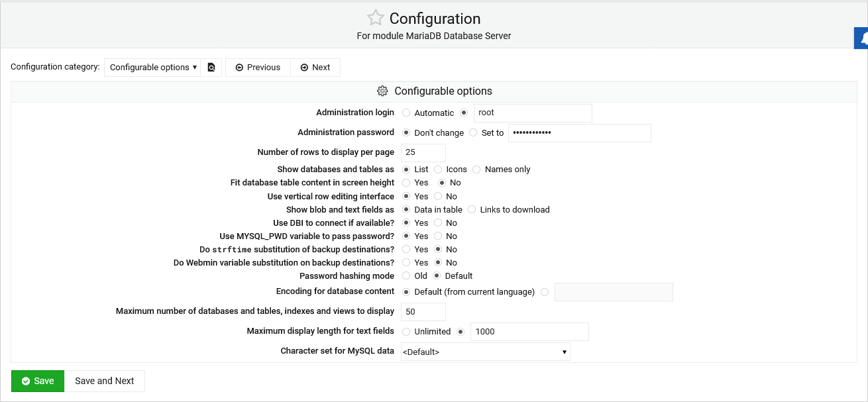The image size is (868, 402).
Task: Select Yes for Webmin variable substitution
Action: (x=406, y=262)
